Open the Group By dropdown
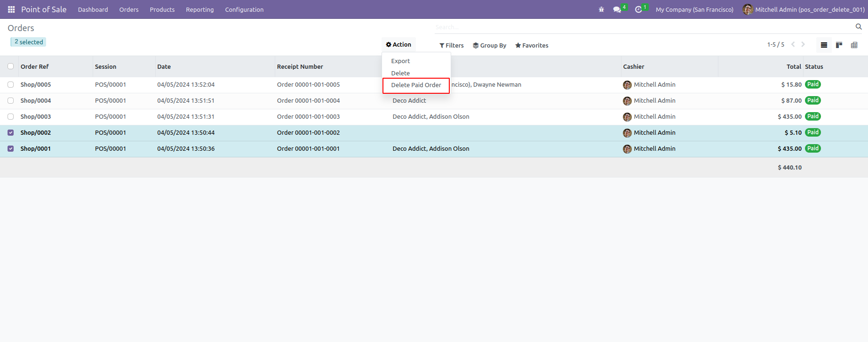 point(489,46)
